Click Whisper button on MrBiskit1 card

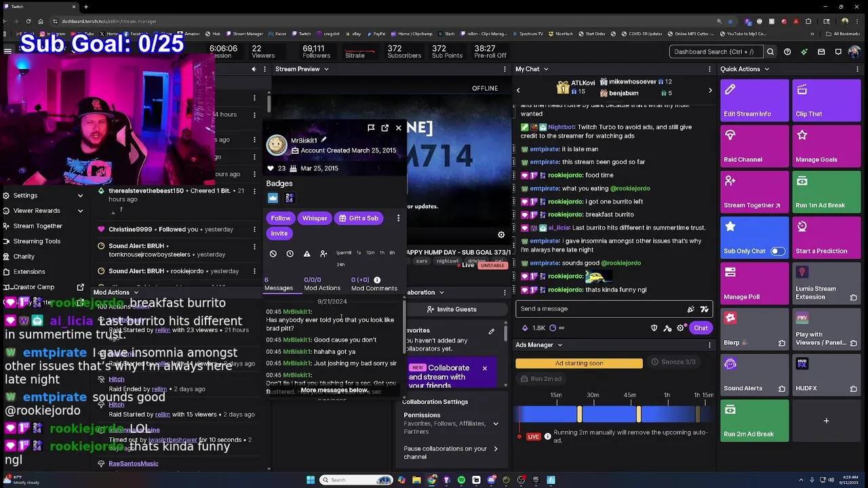(315, 218)
